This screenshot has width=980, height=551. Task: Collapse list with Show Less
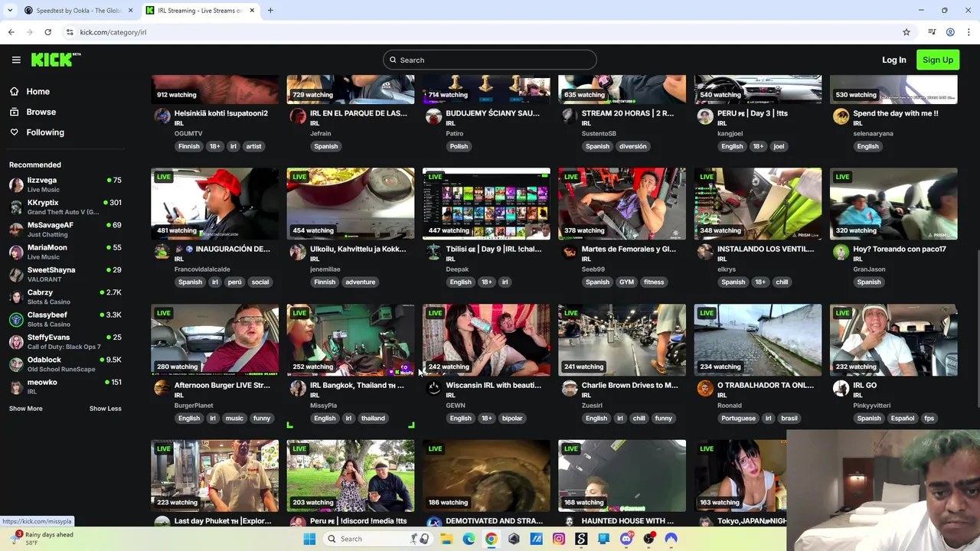[105, 409]
